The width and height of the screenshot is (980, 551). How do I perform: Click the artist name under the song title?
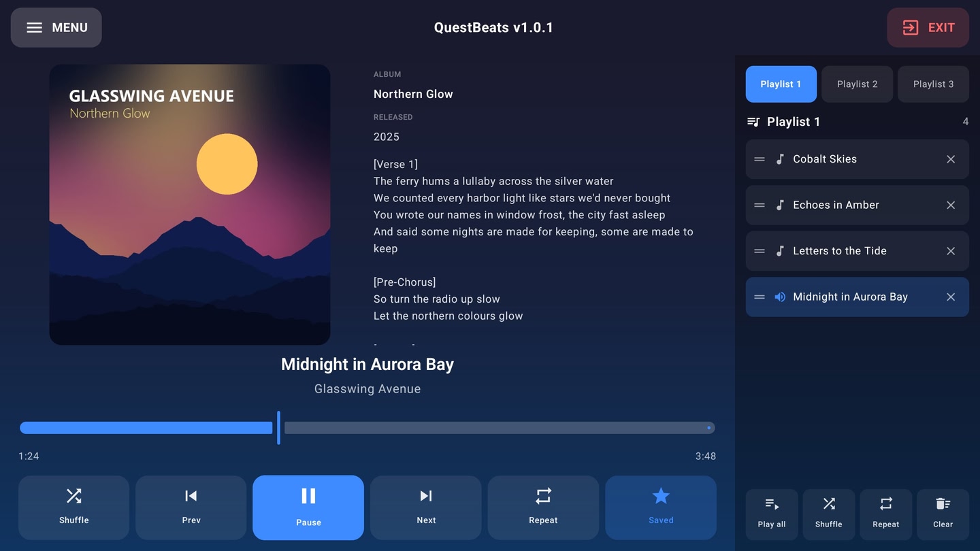[367, 389]
